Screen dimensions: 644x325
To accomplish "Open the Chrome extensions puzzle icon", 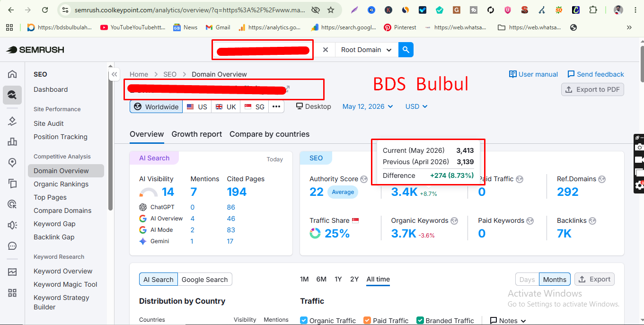I will tap(593, 10).
